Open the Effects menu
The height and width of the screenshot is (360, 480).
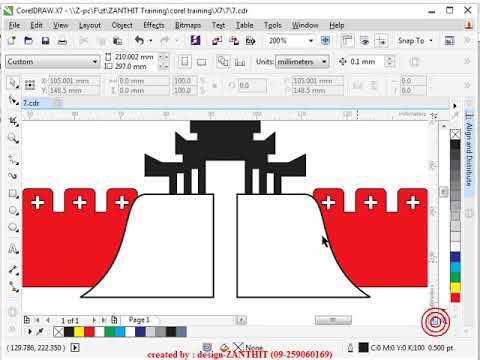tap(154, 25)
